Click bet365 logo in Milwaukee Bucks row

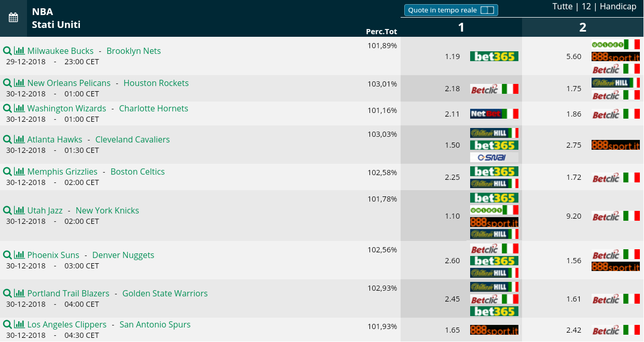tap(494, 56)
